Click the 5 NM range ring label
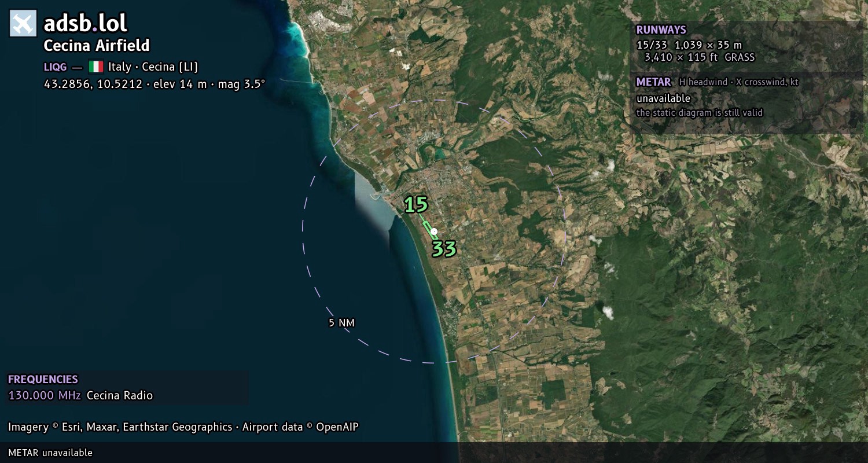 coord(341,323)
